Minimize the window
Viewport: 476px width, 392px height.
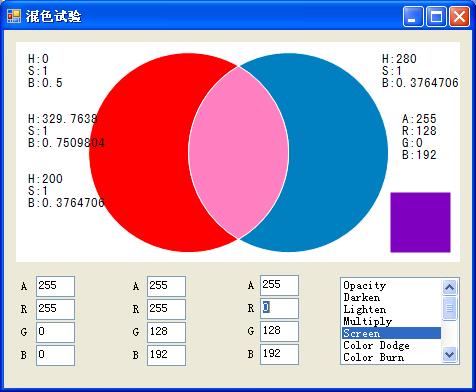413,16
